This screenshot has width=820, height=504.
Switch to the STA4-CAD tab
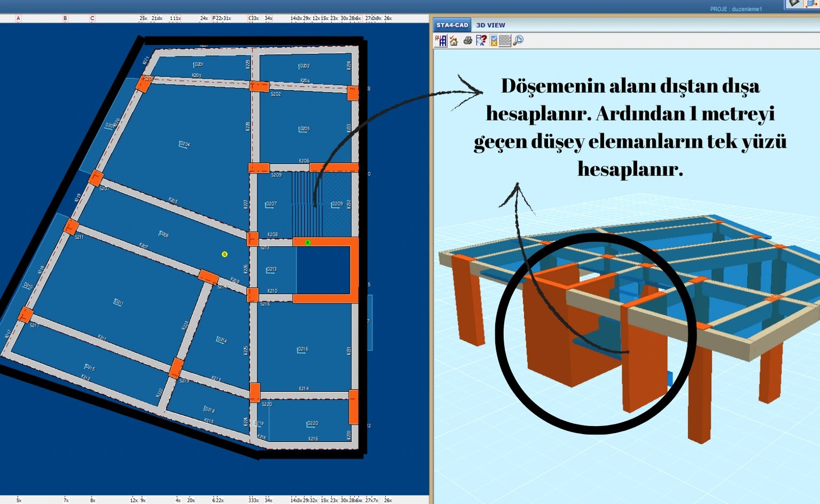[452, 25]
